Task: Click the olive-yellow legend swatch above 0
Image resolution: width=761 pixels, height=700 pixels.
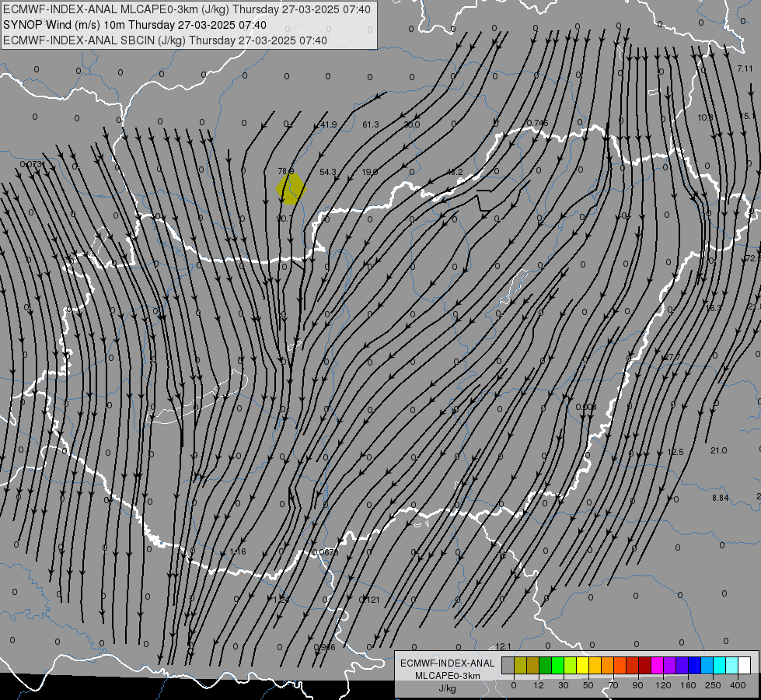Action: click(520, 666)
